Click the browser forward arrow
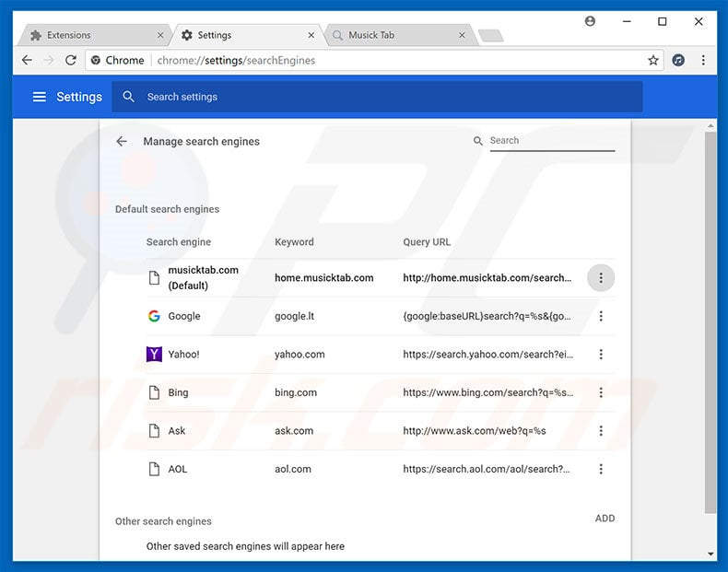This screenshot has height=572, width=728. click(x=49, y=60)
